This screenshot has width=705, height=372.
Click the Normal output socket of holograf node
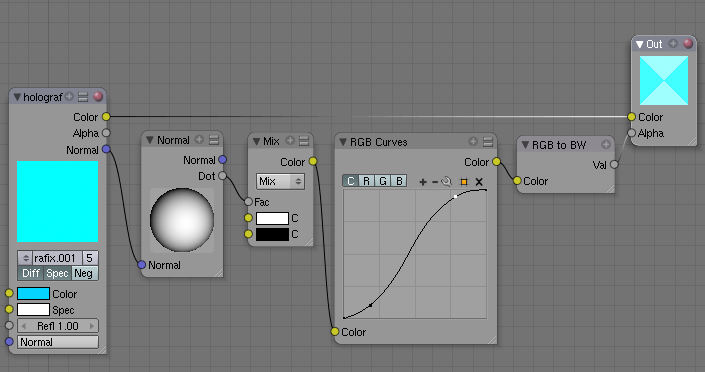point(106,149)
